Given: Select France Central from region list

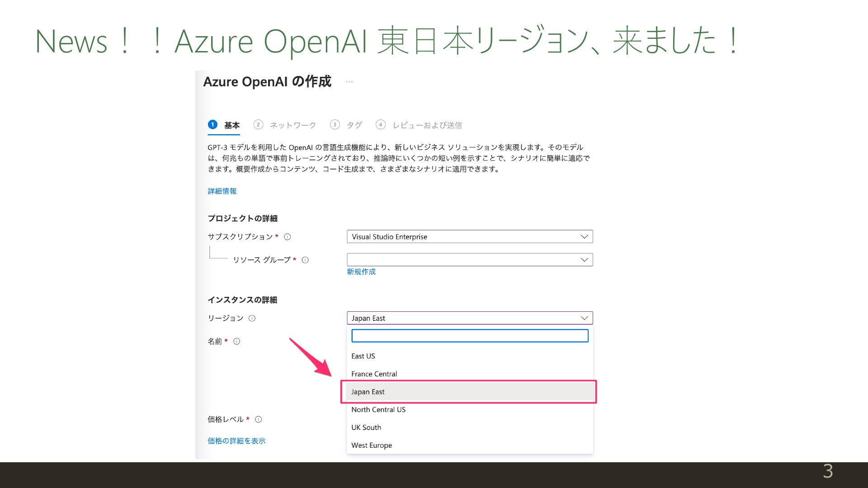Looking at the screenshot, I should click(470, 374).
